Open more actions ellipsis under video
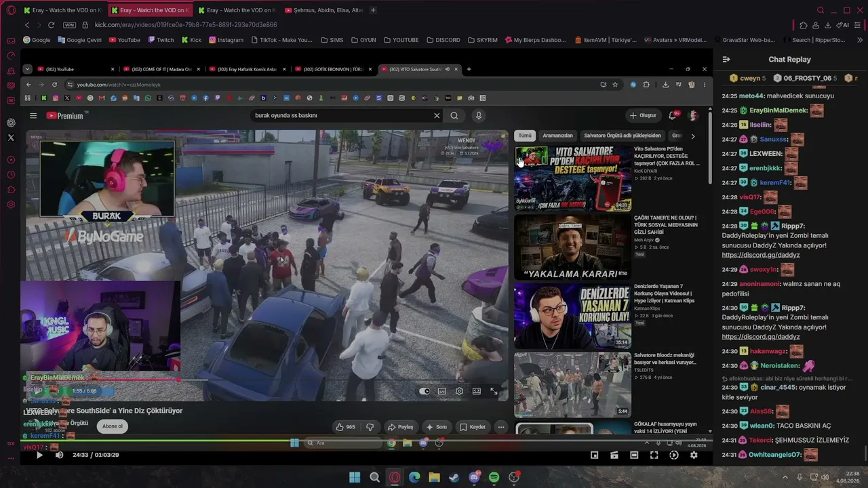 tap(501, 427)
